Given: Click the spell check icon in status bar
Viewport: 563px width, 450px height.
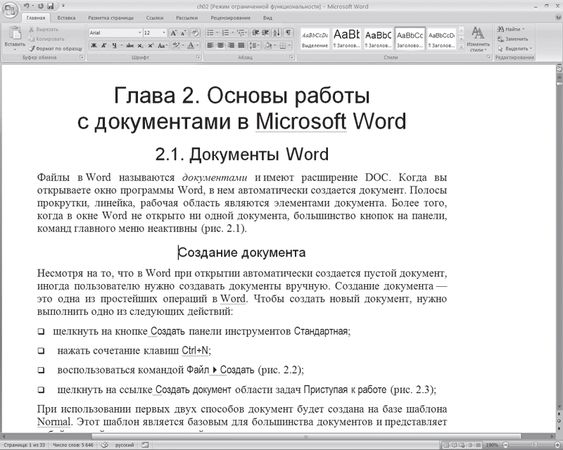Looking at the screenshot, I should (x=104, y=445).
